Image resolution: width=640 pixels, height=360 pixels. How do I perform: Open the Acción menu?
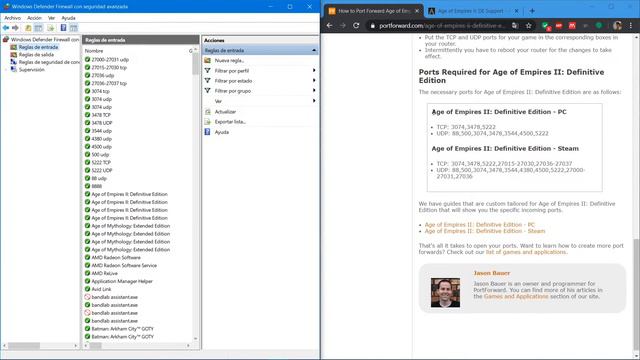(34, 18)
